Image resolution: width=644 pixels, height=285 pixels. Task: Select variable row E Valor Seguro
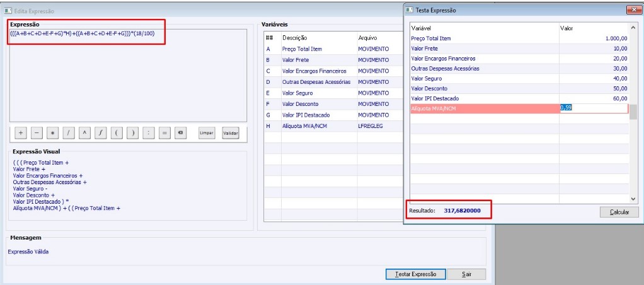332,93
